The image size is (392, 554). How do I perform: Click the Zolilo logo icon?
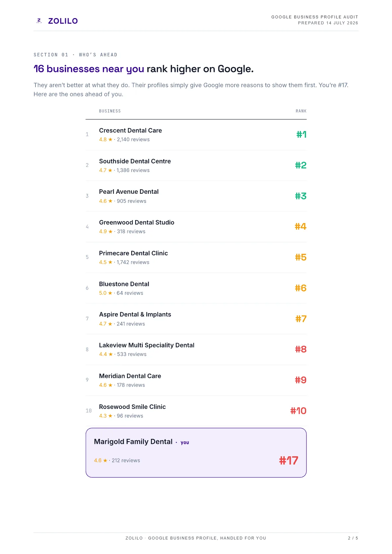39,21
